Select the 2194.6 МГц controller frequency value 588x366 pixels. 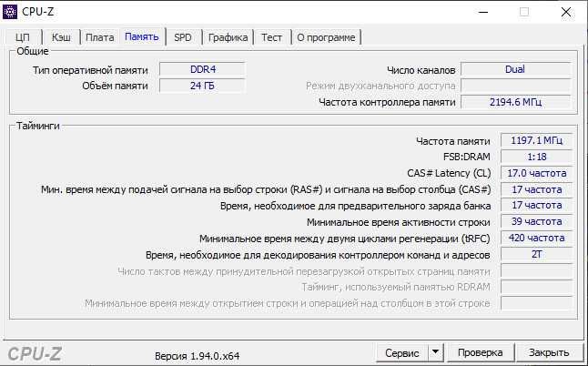515,102
